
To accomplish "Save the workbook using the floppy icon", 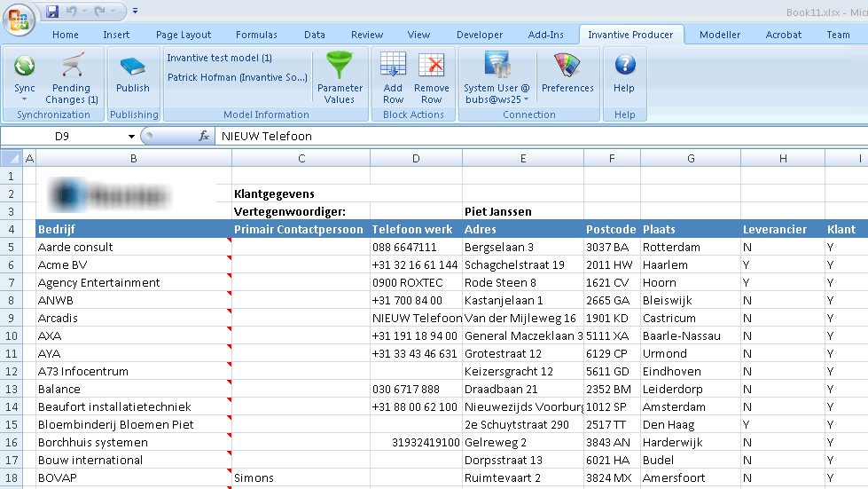I will pyautogui.click(x=52, y=11).
